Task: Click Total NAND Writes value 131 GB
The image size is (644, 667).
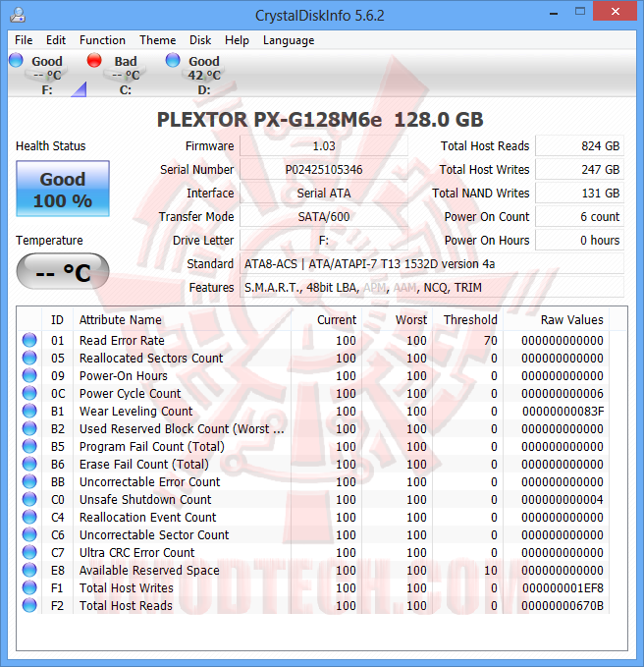Action: point(579,194)
